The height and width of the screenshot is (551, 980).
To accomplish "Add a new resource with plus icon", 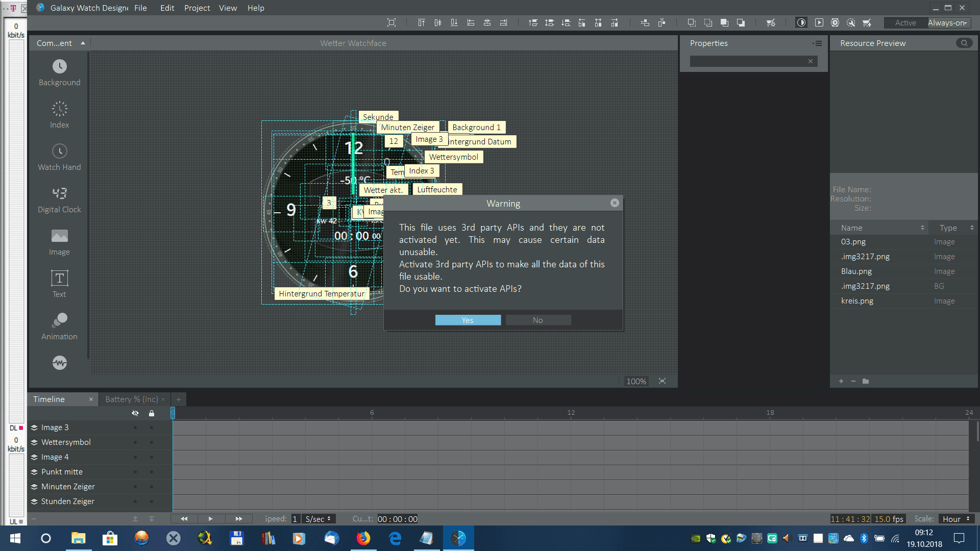I will [841, 381].
